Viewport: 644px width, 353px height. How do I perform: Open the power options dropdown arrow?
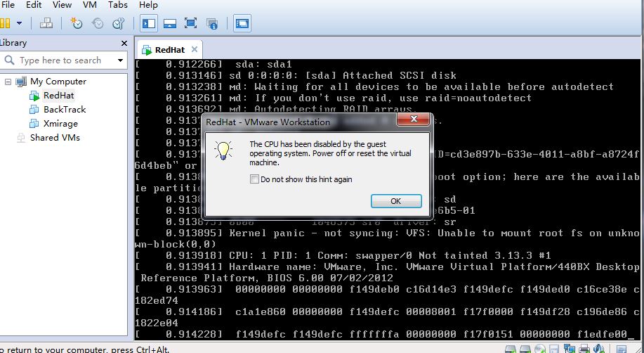point(19,23)
